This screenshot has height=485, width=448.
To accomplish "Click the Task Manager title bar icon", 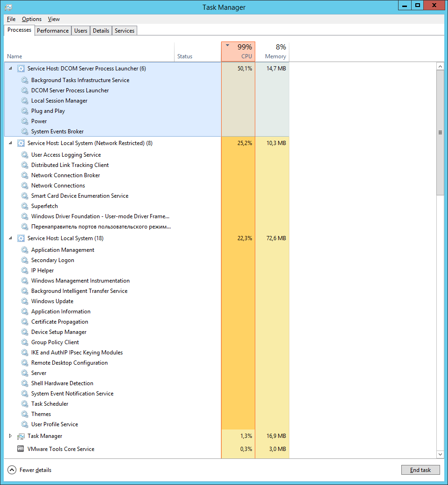I will [x=8, y=7].
